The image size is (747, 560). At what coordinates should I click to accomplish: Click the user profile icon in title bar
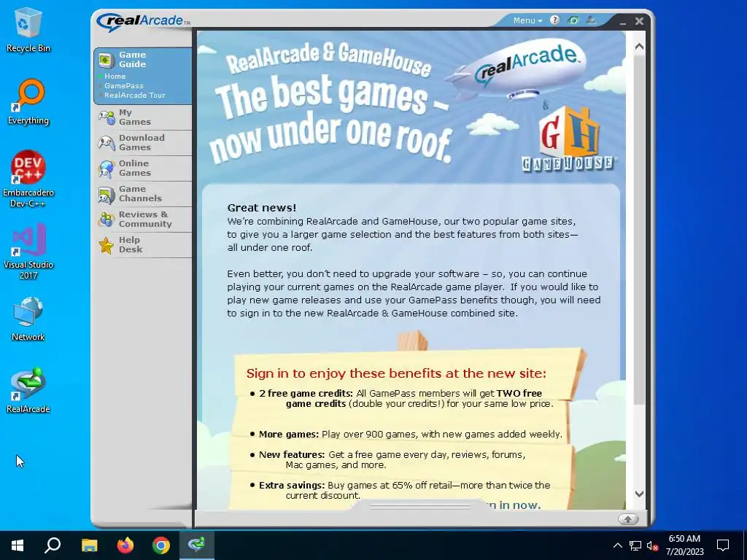tap(591, 20)
